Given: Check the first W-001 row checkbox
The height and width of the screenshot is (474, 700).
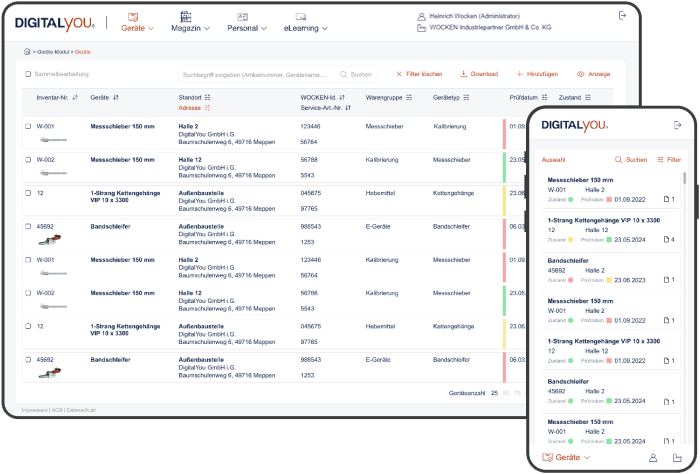Looking at the screenshot, I should pyautogui.click(x=28, y=127).
